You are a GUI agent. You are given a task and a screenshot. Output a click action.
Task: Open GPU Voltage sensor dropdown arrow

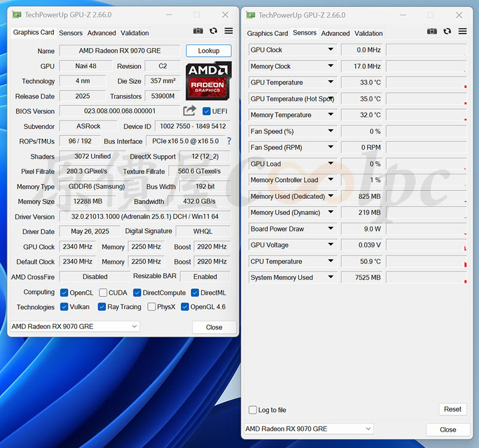[331, 244]
